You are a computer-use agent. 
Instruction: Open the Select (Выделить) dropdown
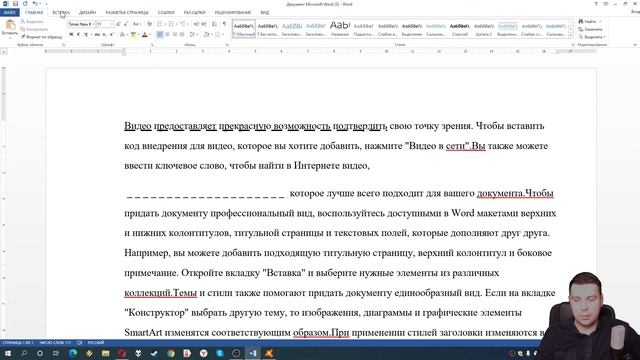[592, 37]
